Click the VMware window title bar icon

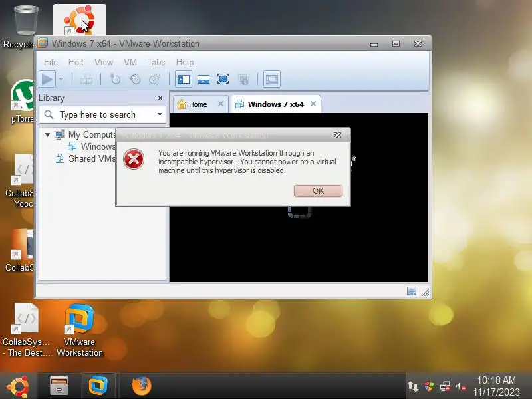pos(43,43)
